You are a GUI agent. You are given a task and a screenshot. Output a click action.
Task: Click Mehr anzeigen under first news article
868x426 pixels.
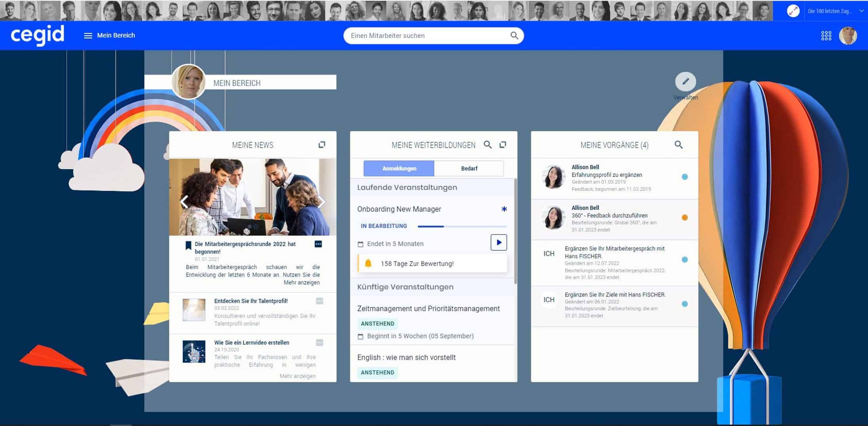point(301,283)
